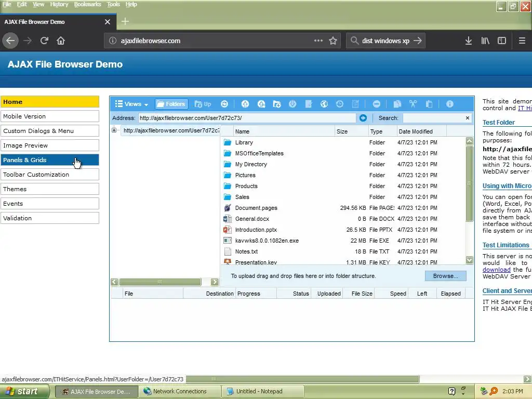
Task: Click the Go arrow next to address
Action: [x=363, y=118]
